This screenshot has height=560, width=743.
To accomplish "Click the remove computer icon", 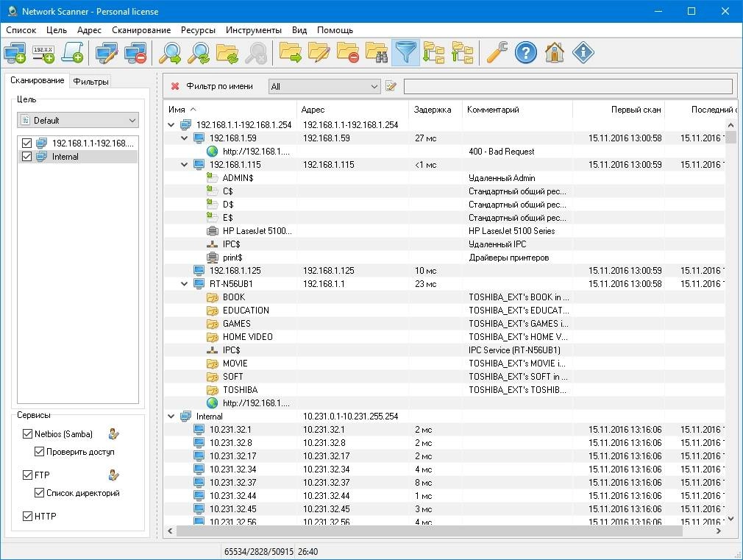I will coord(135,53).
